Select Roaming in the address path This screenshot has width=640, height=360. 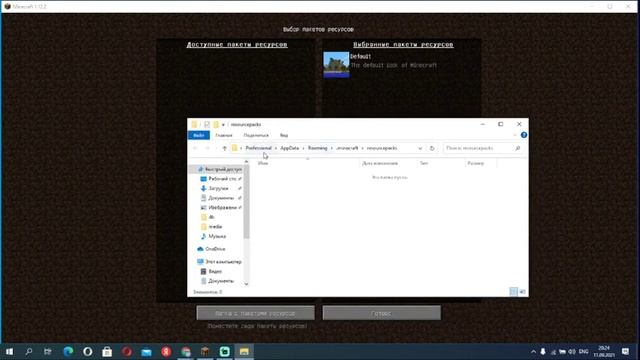(318, 148)
